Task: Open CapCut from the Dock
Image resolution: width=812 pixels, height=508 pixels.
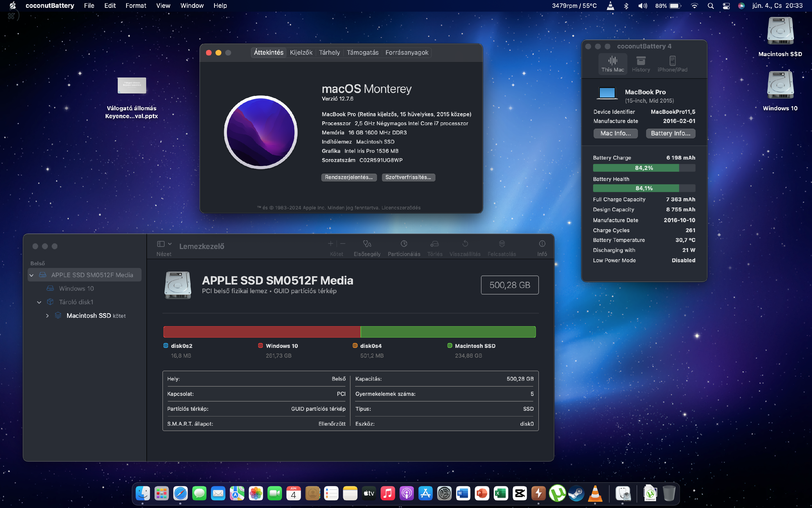Action: tap(519, 493)
